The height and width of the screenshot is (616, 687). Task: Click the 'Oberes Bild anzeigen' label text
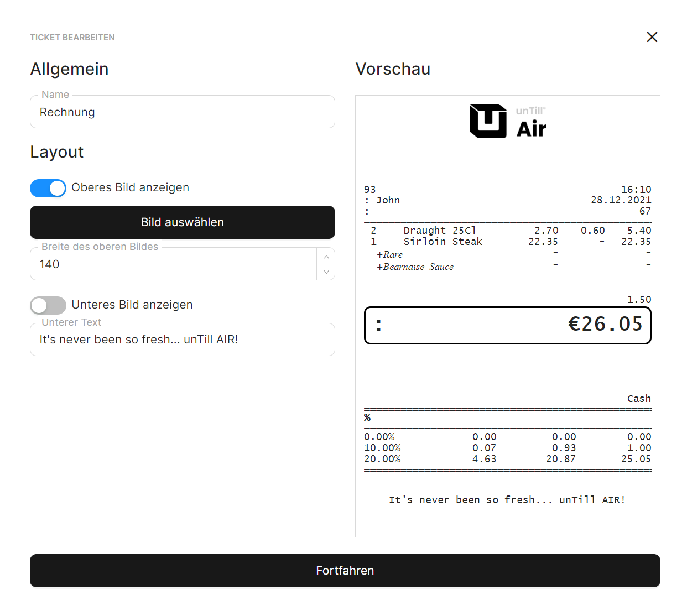[x=130, y=188]
